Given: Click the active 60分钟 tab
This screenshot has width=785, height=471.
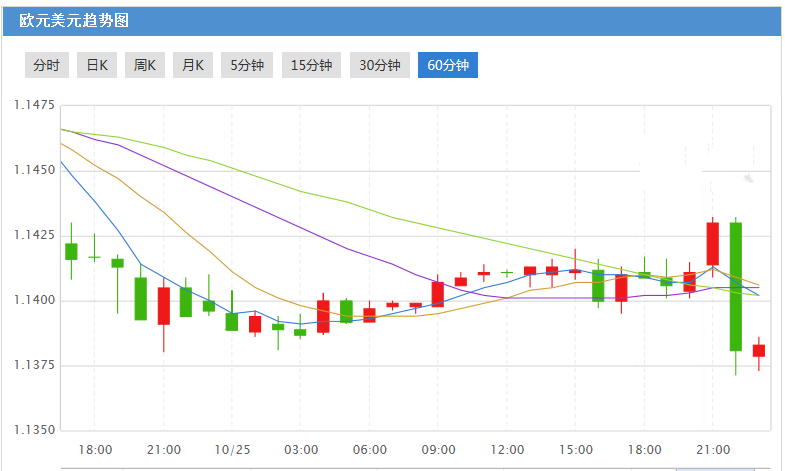Looking at the screenshot, I should 448,65.
